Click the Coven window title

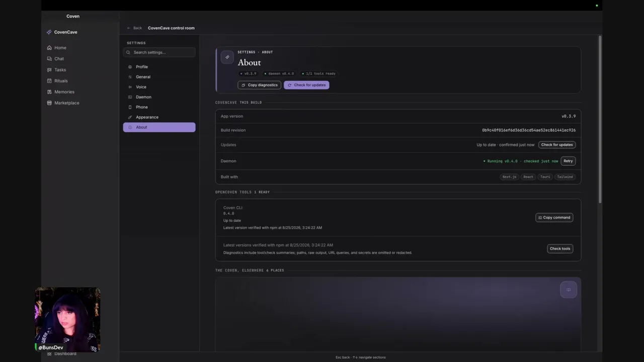[73, 16]
